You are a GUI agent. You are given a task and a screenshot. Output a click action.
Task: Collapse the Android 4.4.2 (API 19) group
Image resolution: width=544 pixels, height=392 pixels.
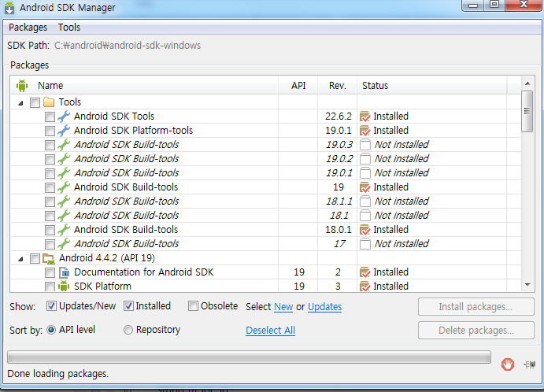20,259
